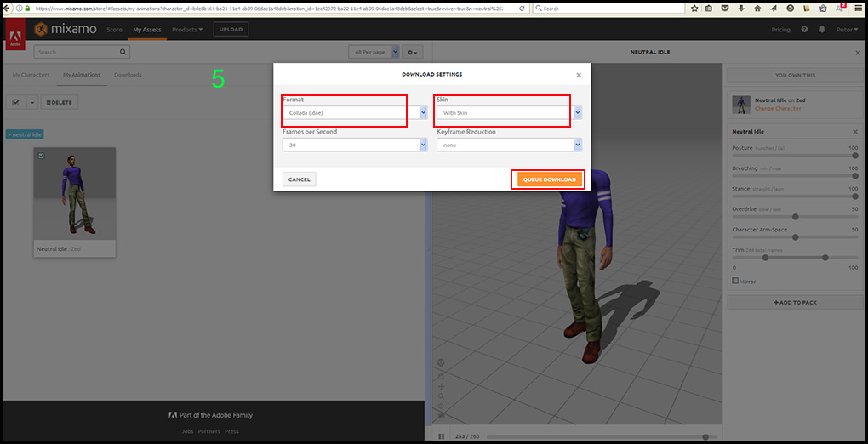Click the UPLOAD button
The height and width of the screenshot is (444, 868).
click(x=231, y=29)
